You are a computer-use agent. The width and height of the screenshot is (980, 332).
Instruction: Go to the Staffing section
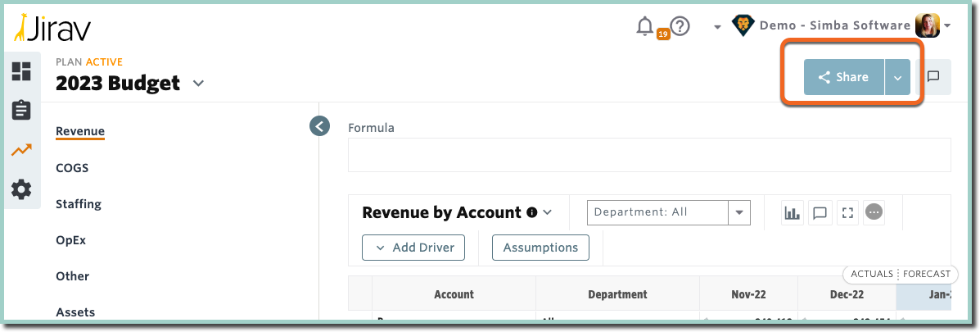click(78, 204)
